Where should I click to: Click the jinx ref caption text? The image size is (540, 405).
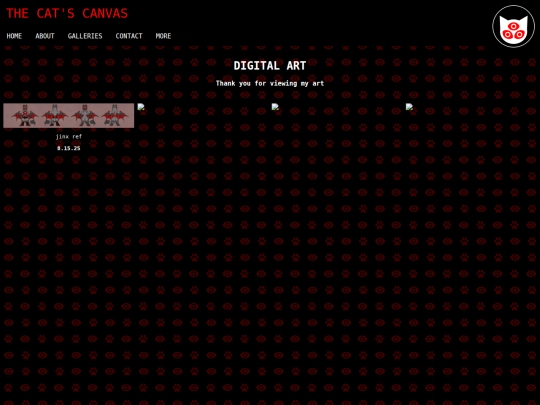point(69,136)
